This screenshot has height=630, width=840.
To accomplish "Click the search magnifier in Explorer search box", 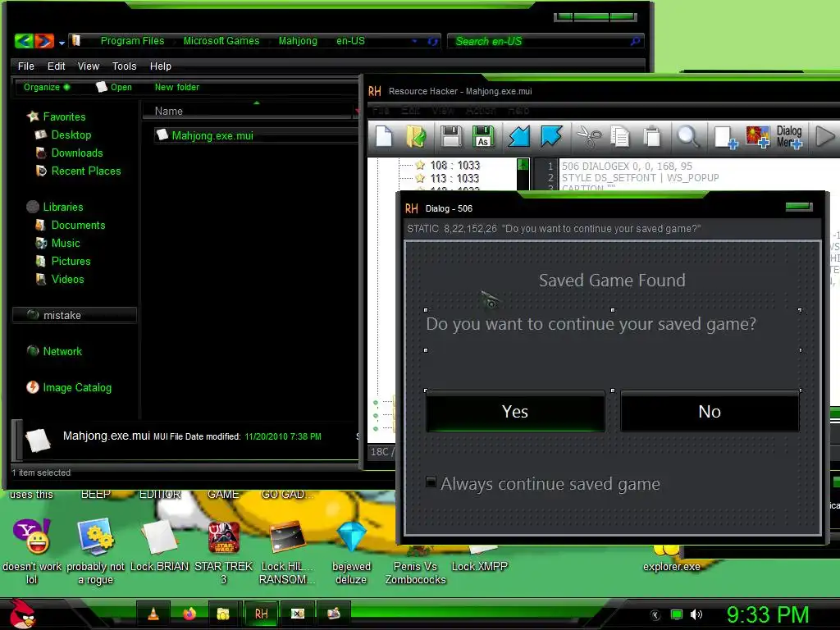I will pos(636,41).
